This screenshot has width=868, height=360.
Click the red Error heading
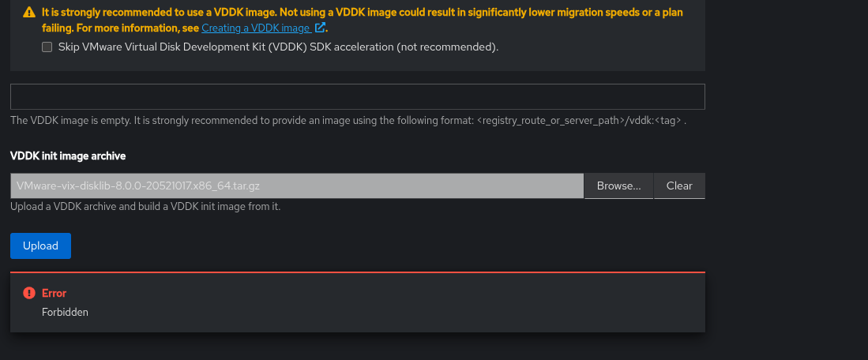tap(54, 293)
